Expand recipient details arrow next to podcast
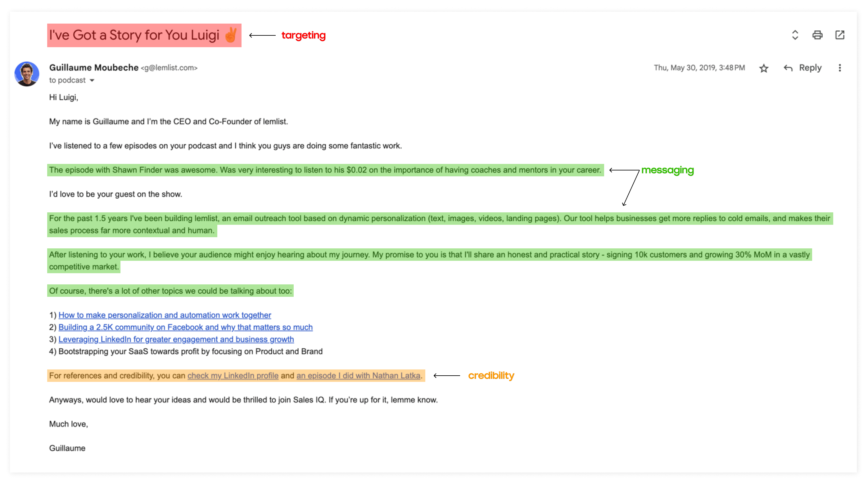 click(92, 81)
